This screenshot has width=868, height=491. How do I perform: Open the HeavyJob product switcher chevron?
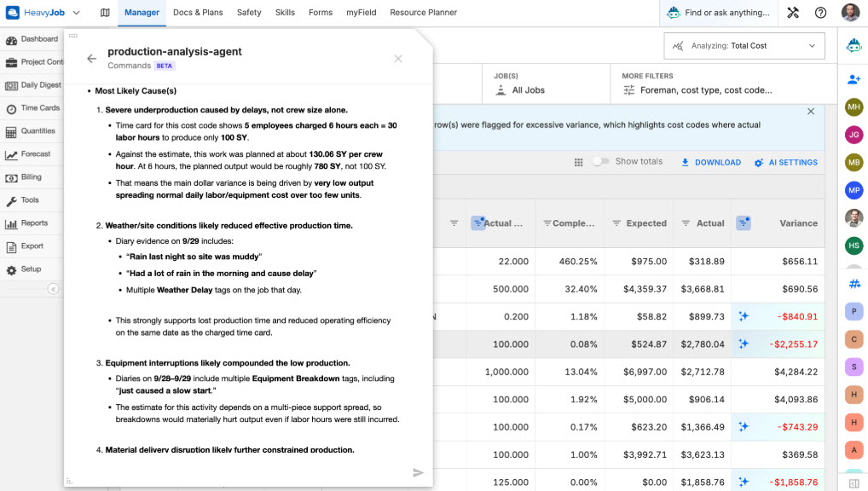pyautogui.click(x=77, y=12)
